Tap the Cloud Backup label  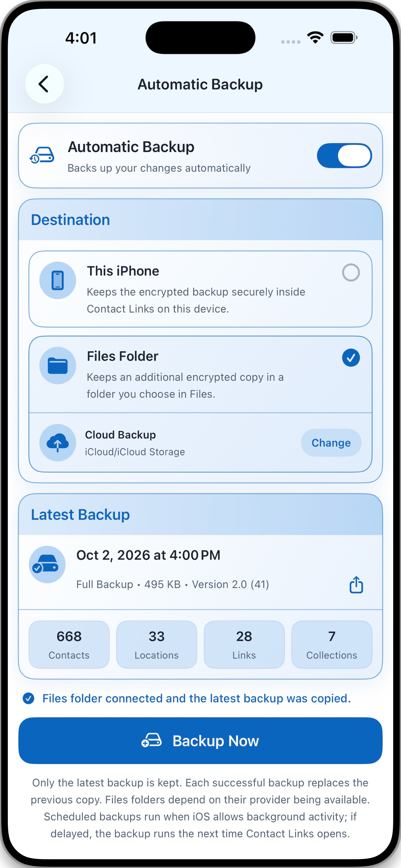[x=120, y=435]
